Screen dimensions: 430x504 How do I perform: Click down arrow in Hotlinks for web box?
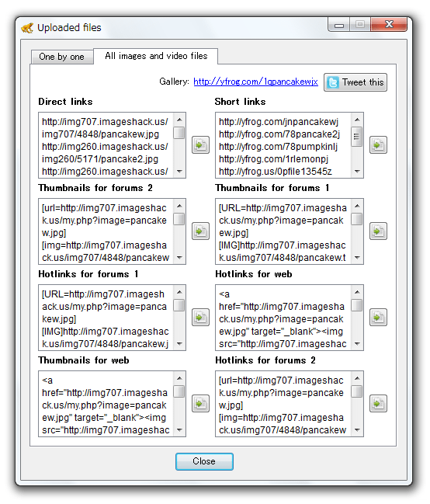click(357, 343)
